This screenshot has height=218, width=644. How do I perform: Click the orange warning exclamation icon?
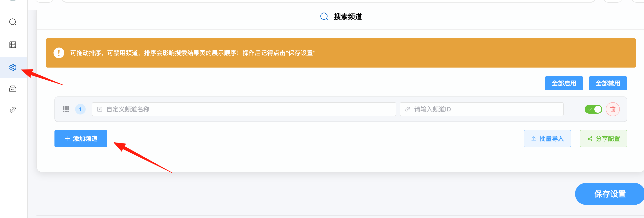click(x=59, y=53)
